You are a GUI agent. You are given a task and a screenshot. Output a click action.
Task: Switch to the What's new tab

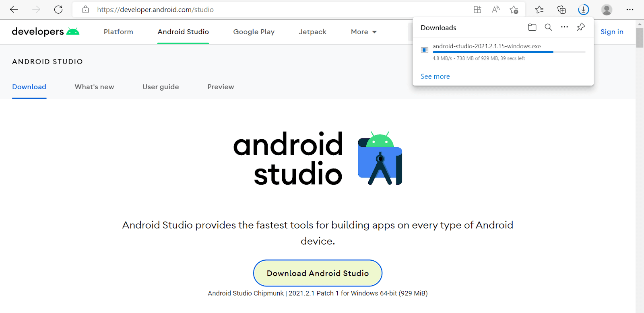[x=94, y=87]
